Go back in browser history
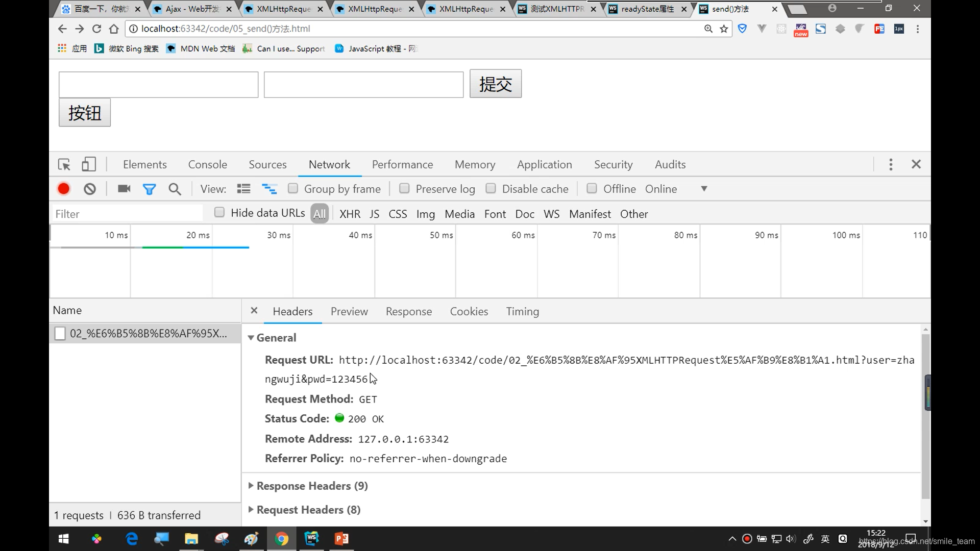Screen dimensions: 980x551 [x=62, y=29]
